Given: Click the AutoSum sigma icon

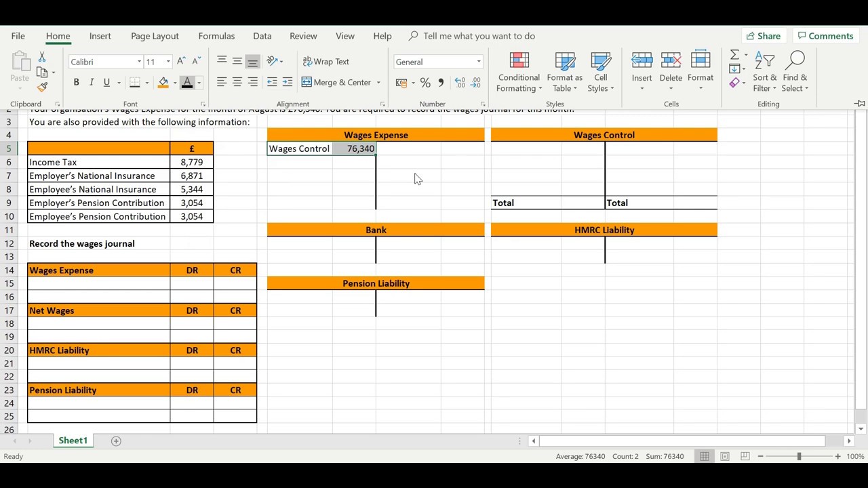Looking at the screenshot, I should point(734,54).
